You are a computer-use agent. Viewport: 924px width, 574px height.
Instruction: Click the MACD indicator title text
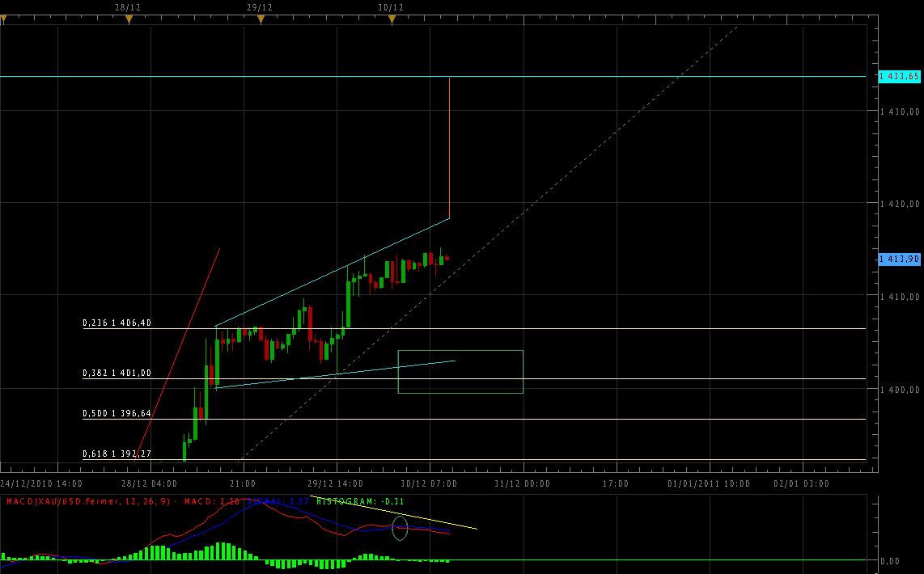[89, 502]
